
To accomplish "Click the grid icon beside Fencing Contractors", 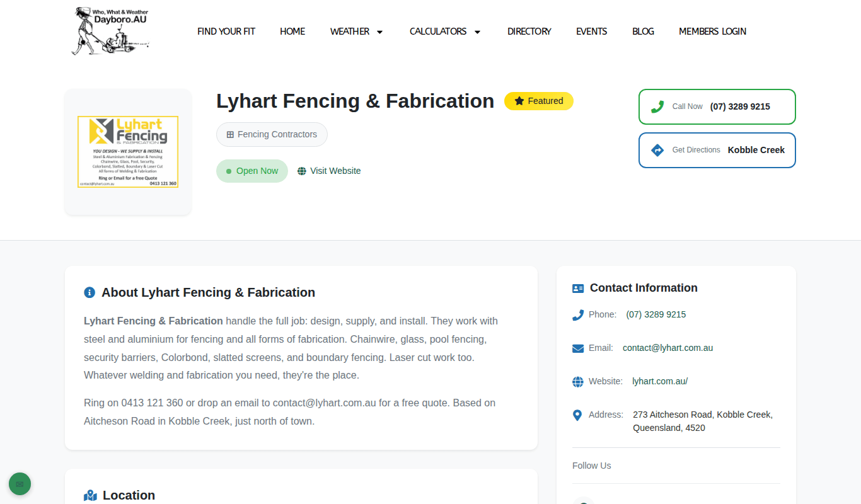I will pyautogui.click(x=230, y=134).
